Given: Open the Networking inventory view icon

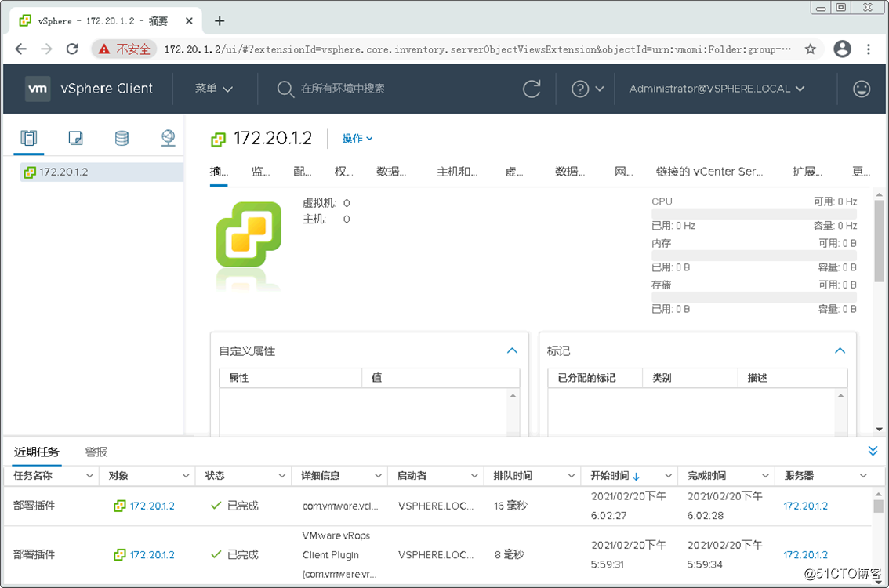Looking at the screenshot, I should point(169,138).
